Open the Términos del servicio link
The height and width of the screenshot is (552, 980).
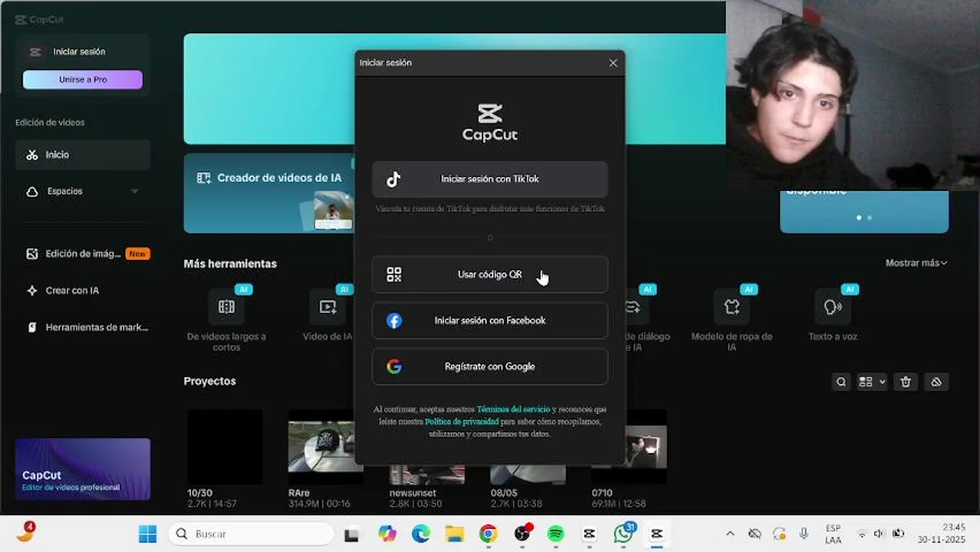point(513,409)
